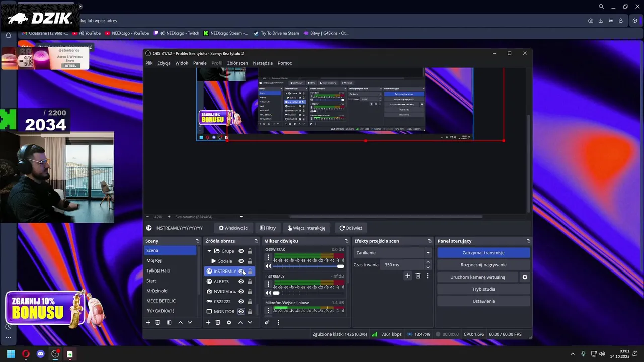Add a new source in Źródła obrazu
This screenshot has width=644, height=362.
208,322
